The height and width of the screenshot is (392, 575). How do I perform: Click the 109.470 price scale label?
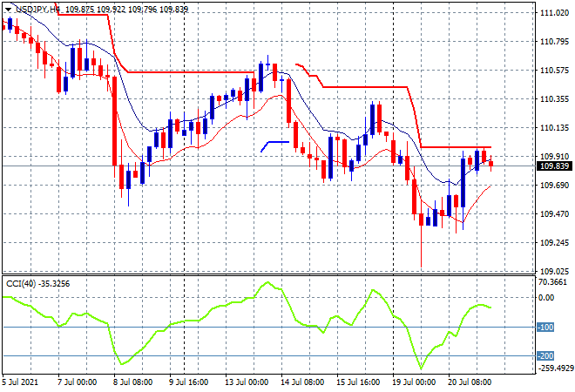(x=554, y=213)
